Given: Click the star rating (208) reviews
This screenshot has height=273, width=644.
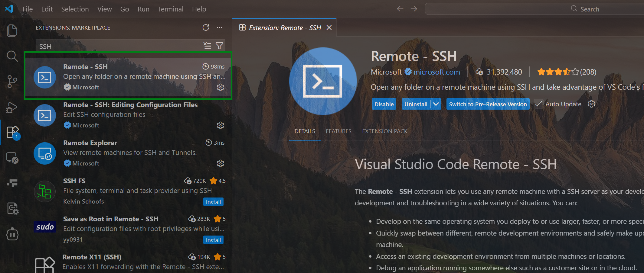Looking at the screenshot, I should point(567,72).
